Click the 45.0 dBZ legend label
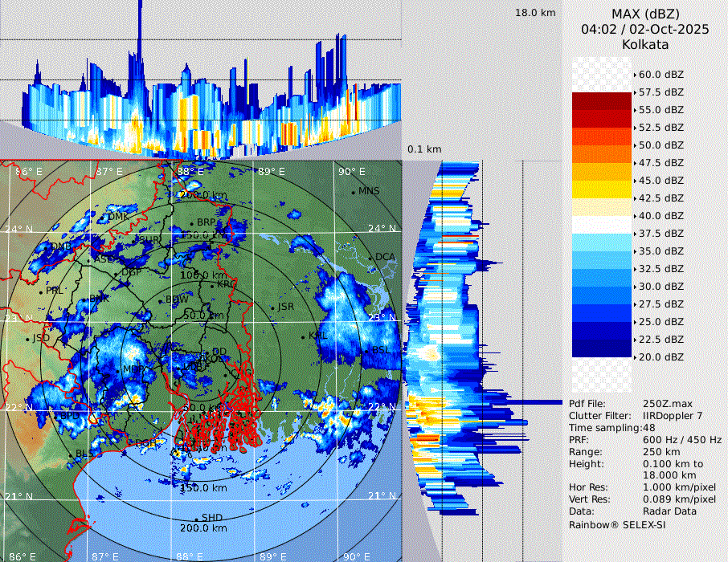The width and height of the screenshot is (728, 562). [x=661, y=180]
